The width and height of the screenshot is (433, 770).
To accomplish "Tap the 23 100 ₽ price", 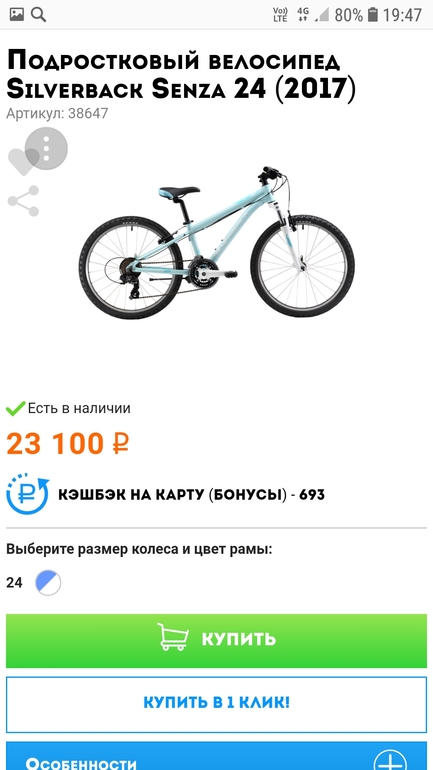I will point(68,443).
